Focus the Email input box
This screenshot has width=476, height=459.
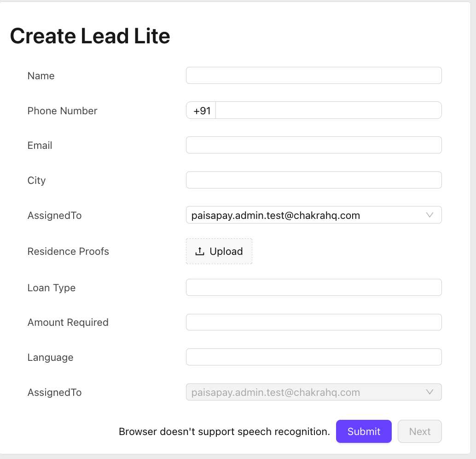tap(313, 145)
